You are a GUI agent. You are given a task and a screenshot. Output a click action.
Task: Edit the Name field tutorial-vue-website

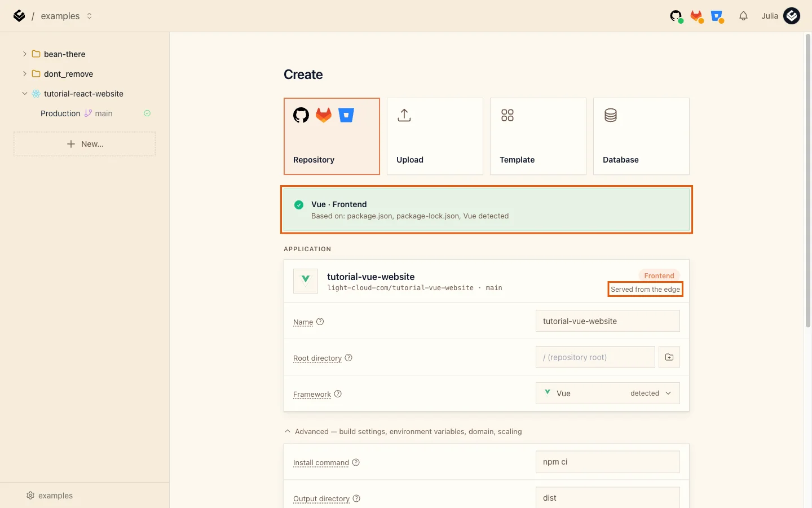coord(607,321)
